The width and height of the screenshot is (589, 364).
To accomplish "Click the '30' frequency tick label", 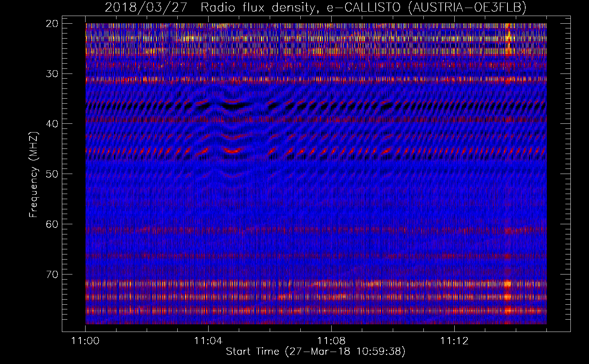I will pyautogui.click(x=52, y=74).
